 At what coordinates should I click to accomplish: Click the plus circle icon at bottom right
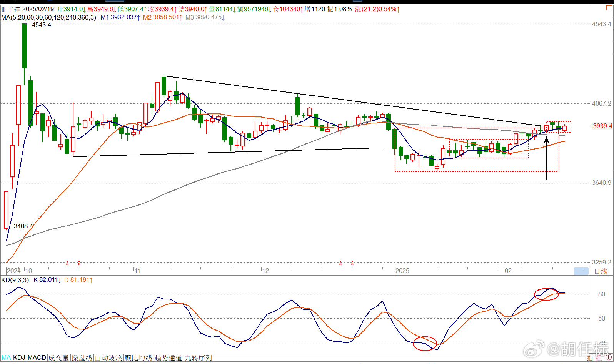(x=608, y=358)
